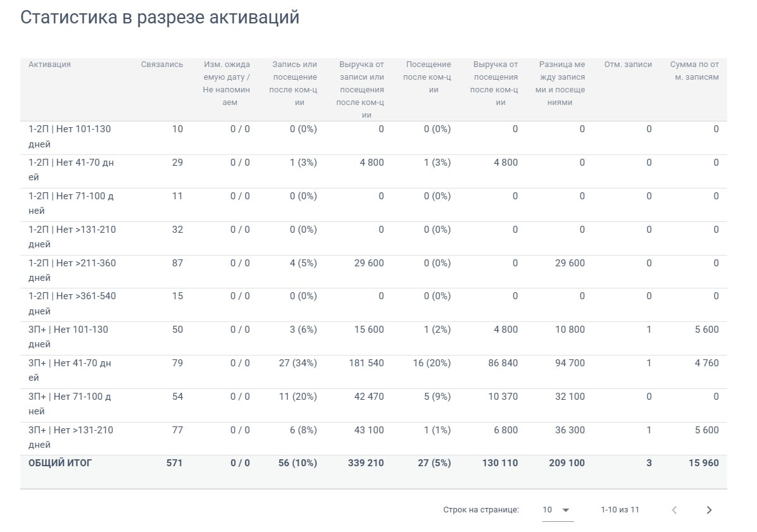757x532 pixels.
Task: Click the difference value 32 100
Action: [x=570, y=397]
